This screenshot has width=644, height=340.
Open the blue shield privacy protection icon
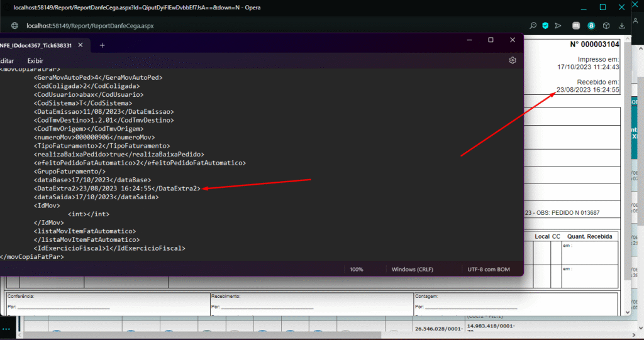pos(545,26)
